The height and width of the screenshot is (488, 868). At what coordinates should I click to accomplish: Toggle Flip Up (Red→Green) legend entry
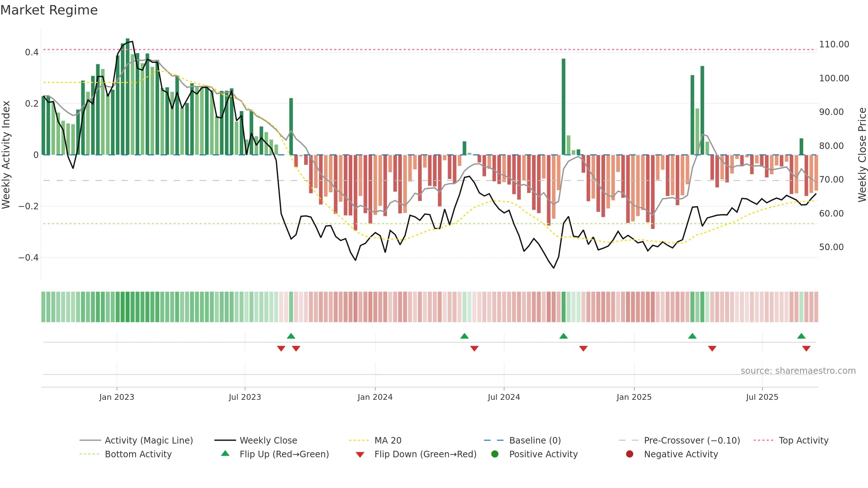tap(275, 454)
